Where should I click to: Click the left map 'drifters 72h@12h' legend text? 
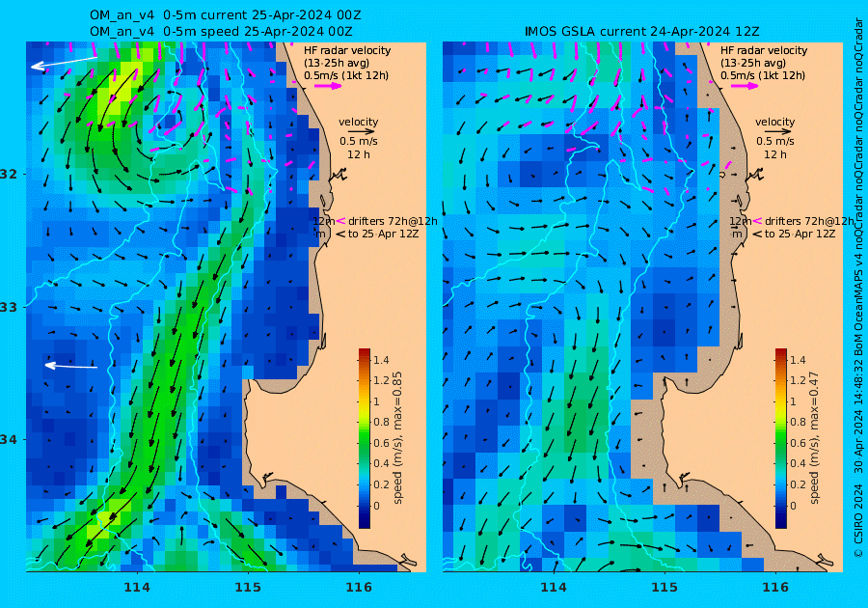tap(393, 221)
